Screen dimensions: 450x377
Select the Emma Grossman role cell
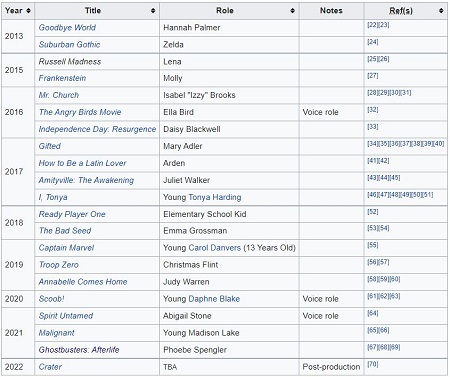click(x=229, y=231)
